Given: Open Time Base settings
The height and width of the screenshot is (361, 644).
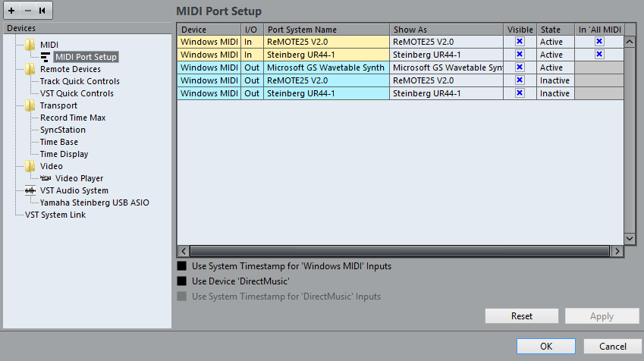Looking at the screenshot, I should 59,142.
